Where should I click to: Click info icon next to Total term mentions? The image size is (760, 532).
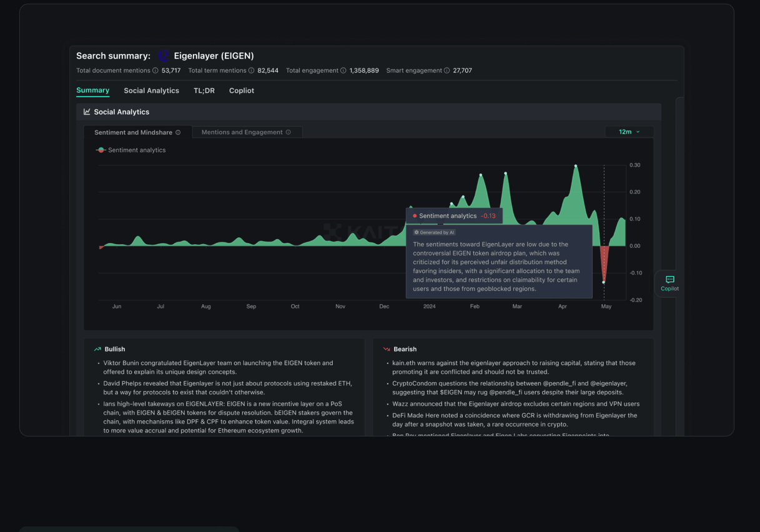click(x=251, y=71)
